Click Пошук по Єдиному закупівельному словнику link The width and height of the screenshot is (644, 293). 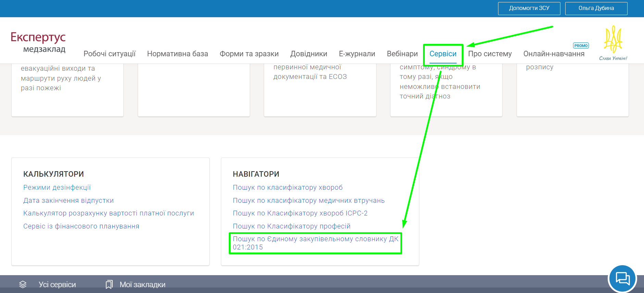315,243
